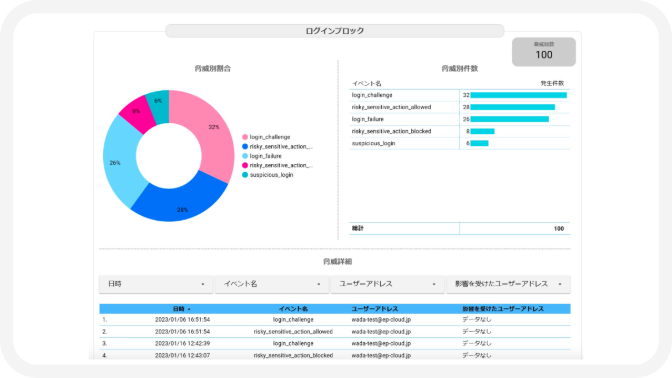672x378 pixels.
Task: Click the 脅威詳細 section title
Action: pyautogui.click(x=338, y=261)
